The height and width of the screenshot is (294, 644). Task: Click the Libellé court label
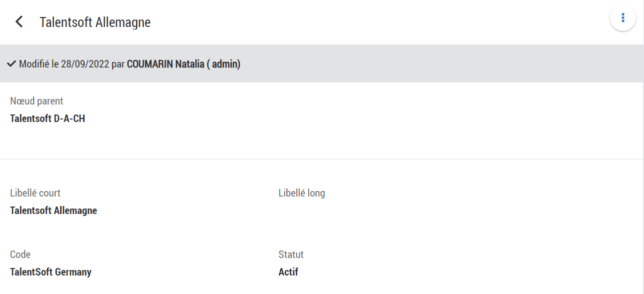tap(35, 193)
